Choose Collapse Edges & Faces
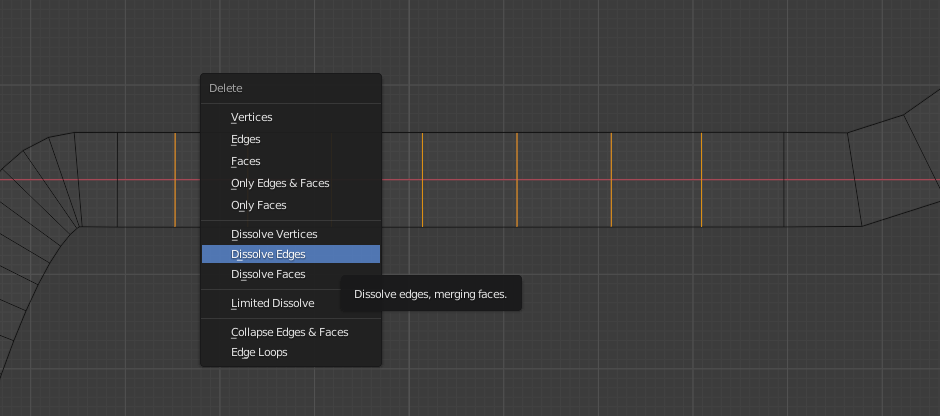Viewport: 940px width, 416px height. click(291, 332)
